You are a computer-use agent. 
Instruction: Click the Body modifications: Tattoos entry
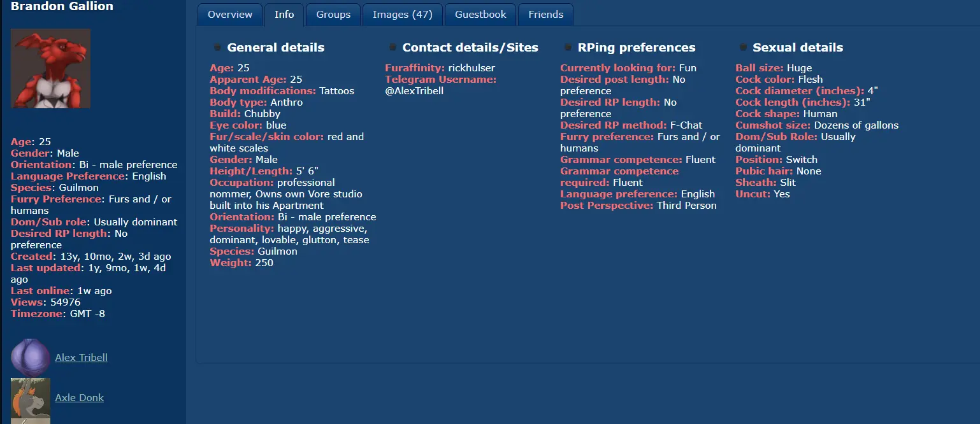[282, 91]
